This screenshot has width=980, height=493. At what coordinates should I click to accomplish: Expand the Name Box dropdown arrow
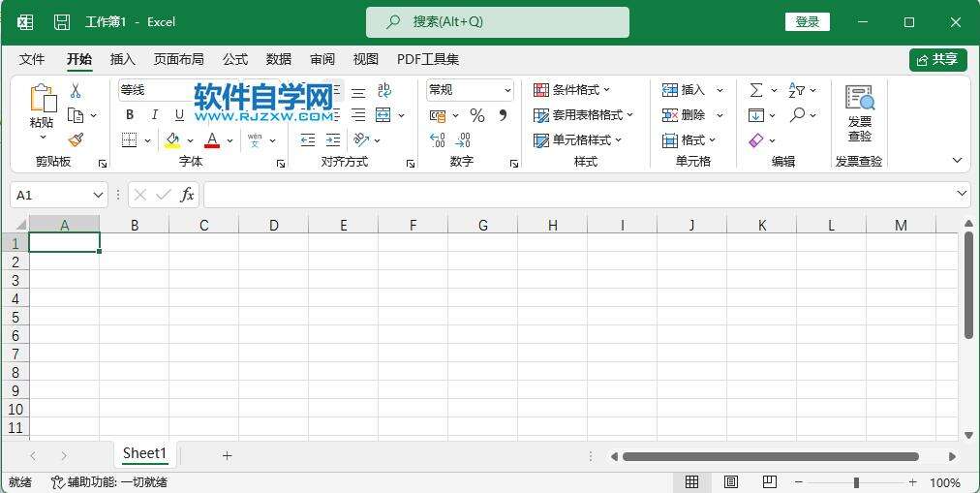pos(98,195)
